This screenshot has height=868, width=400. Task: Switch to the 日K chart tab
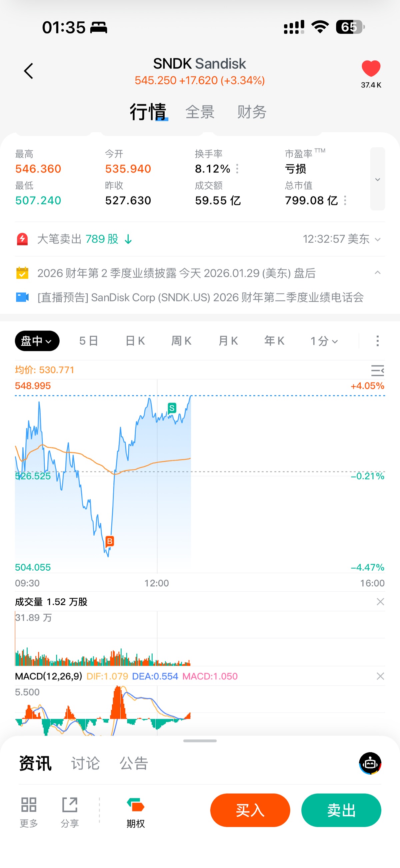(x=135, y=341)
